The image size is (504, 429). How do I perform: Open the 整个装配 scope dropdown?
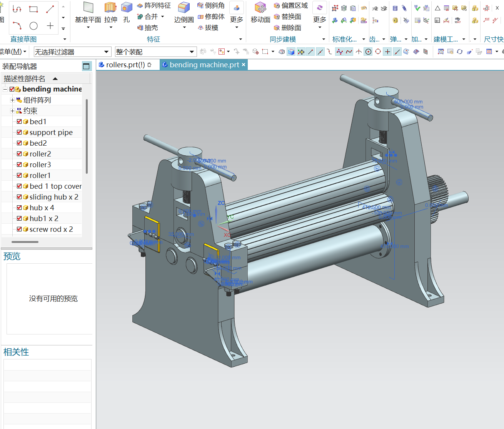pyautogui.click(x=192, y=52)
